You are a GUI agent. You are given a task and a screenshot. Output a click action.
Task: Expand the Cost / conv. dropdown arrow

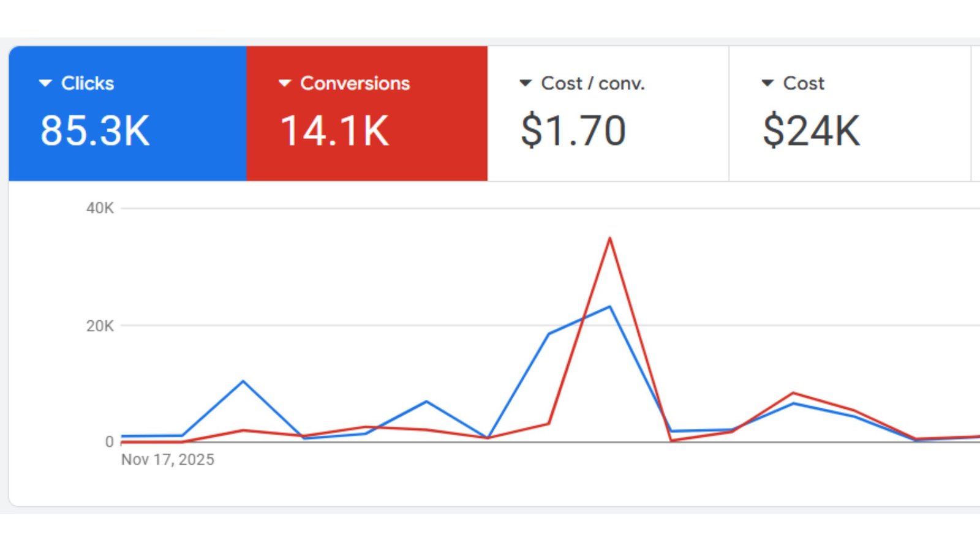tap(525, 83)
